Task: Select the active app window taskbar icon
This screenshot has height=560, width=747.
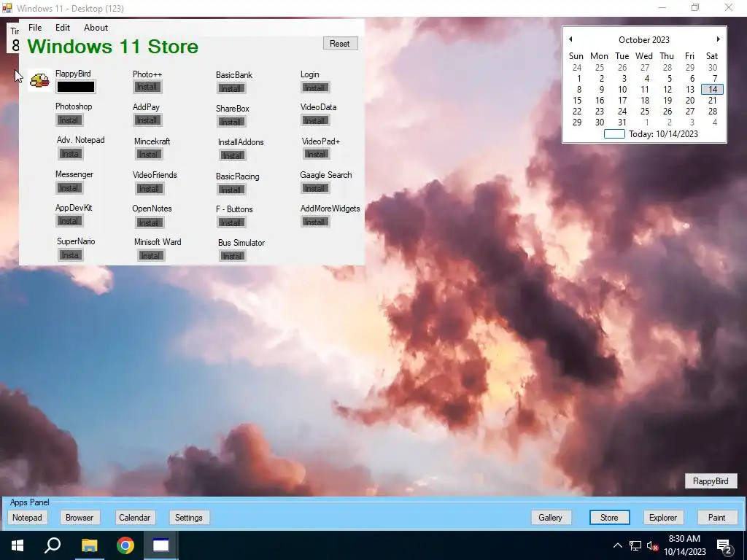Action: [x=160, y=545]
